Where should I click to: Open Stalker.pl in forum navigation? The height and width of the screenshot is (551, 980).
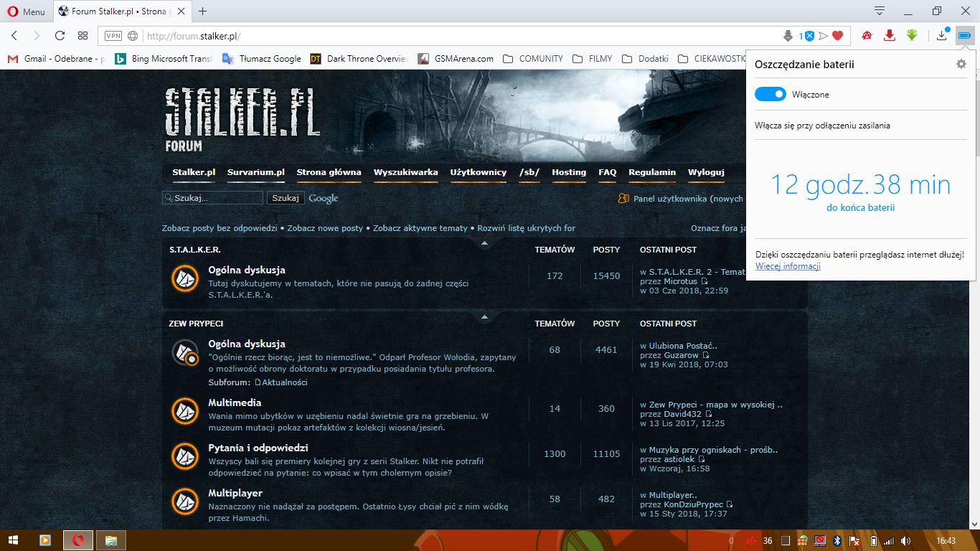[194, 172]
